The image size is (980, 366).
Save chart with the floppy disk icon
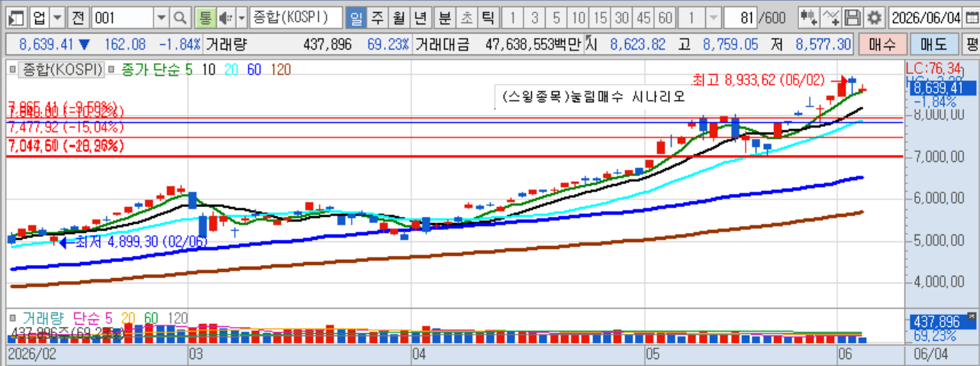[853, 17]
